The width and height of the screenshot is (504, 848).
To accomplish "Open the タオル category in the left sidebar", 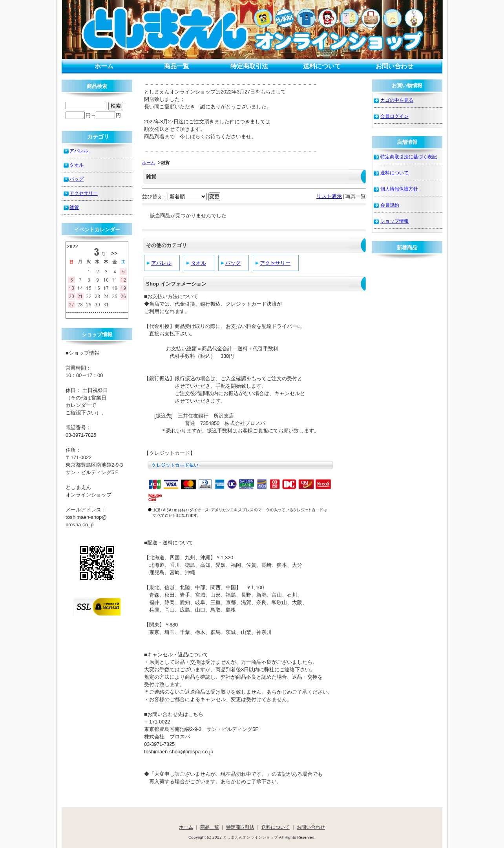I will click(77, 165).
